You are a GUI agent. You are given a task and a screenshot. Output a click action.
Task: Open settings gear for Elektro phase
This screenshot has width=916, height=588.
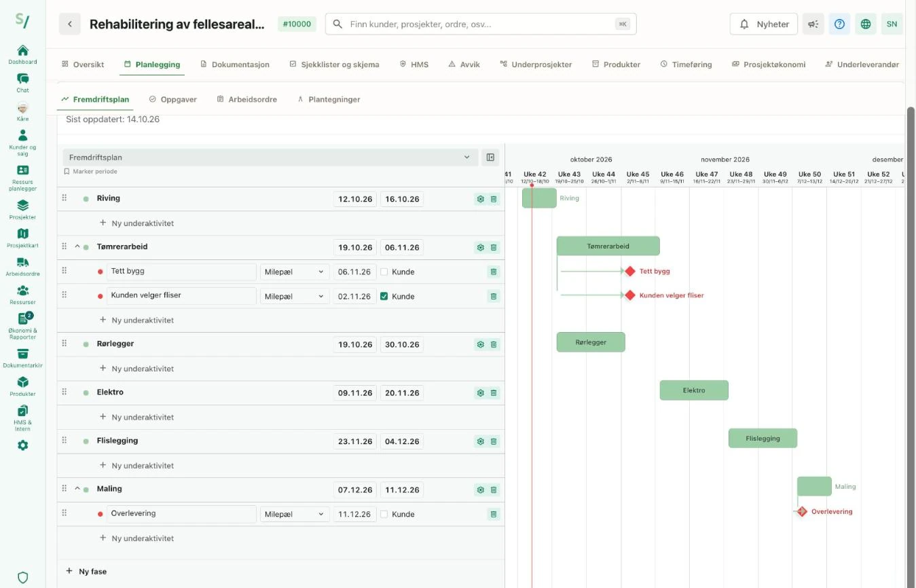(x=480, y=392)
